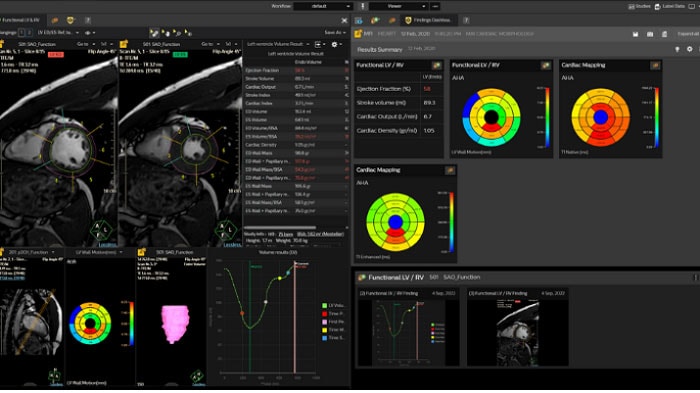Select the Ejection Fraction row in the results table
Viewport: 700px width, 393px height.
click(x=296, y=70)
